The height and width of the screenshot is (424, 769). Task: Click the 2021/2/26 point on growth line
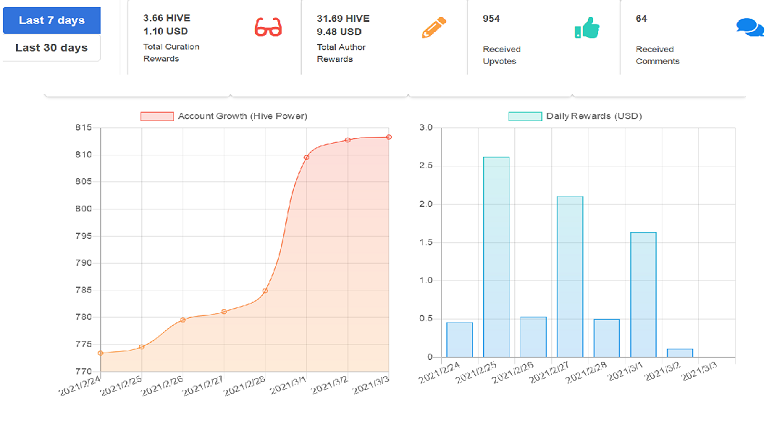[x=183, y=320]
